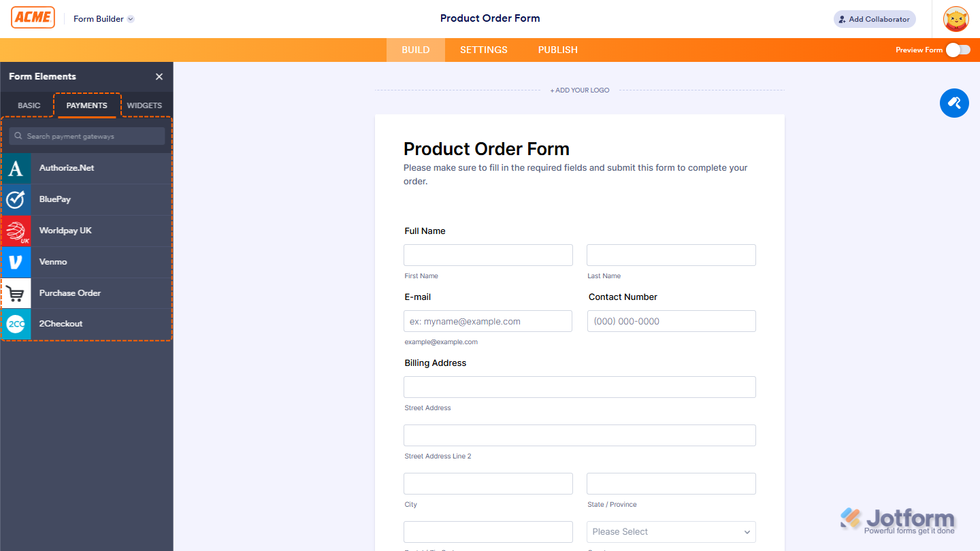Screen dimensions: 980x551
Task: Click the Authorize.Net gateway icon
Action: (x=16, y=168)
